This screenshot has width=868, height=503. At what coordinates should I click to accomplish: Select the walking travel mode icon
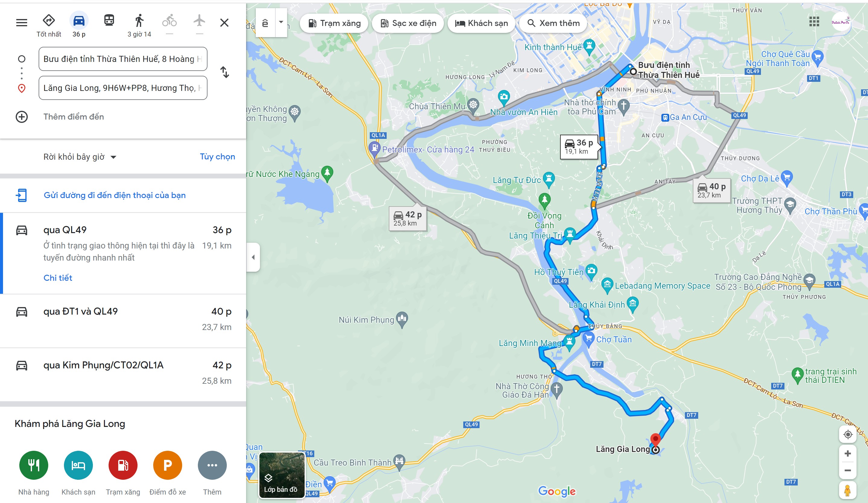(139, 21)
